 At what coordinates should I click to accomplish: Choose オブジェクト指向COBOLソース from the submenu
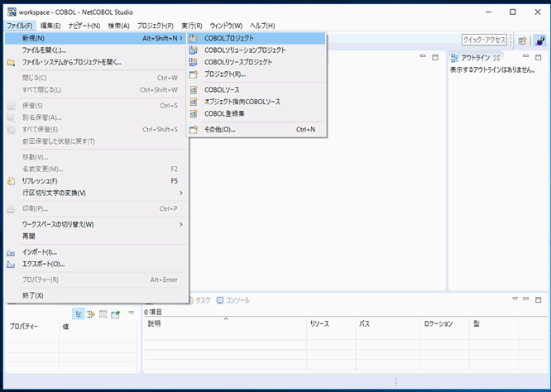[256, 102]
